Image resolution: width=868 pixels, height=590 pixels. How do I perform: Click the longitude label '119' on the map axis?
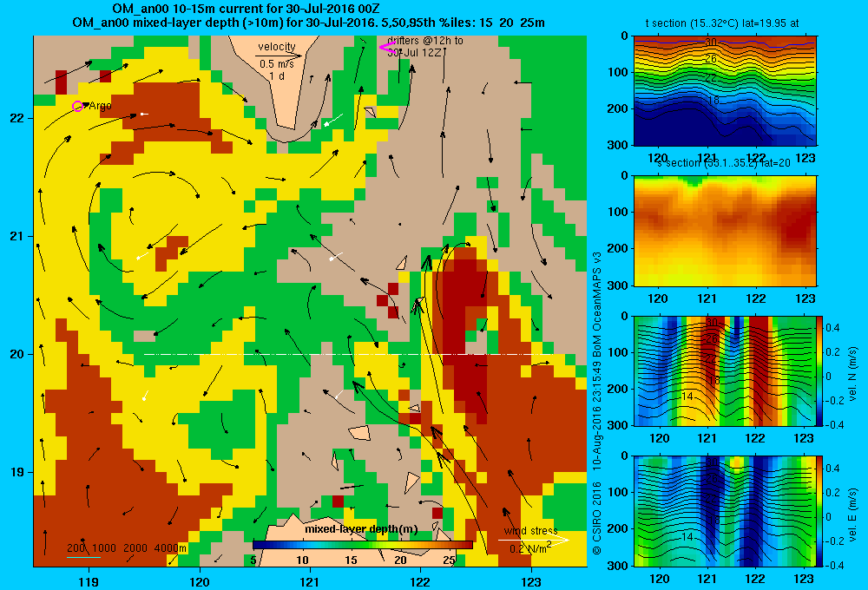[x=89, y=581]
